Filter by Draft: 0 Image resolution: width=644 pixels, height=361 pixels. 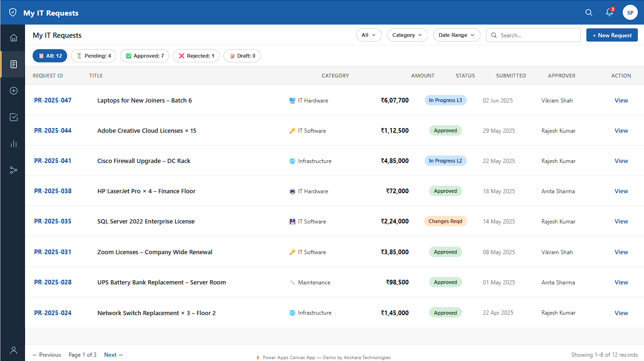point(242,56)
